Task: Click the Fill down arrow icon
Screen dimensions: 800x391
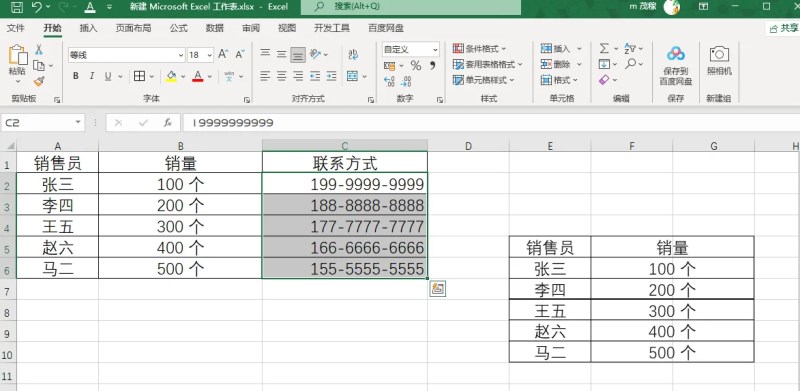Action: point(605,64)
